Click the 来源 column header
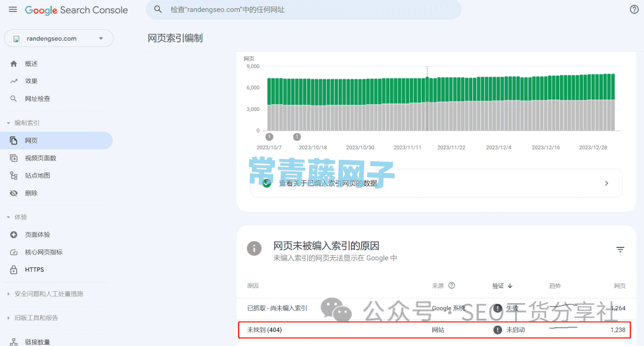This screenshot has height=346, width=644. pos(438,286)
